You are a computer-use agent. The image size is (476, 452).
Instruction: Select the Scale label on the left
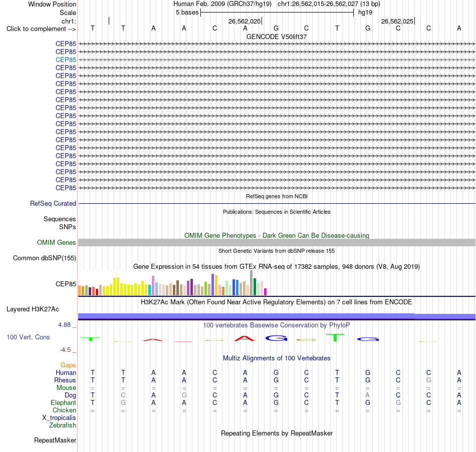coord(68,13)
